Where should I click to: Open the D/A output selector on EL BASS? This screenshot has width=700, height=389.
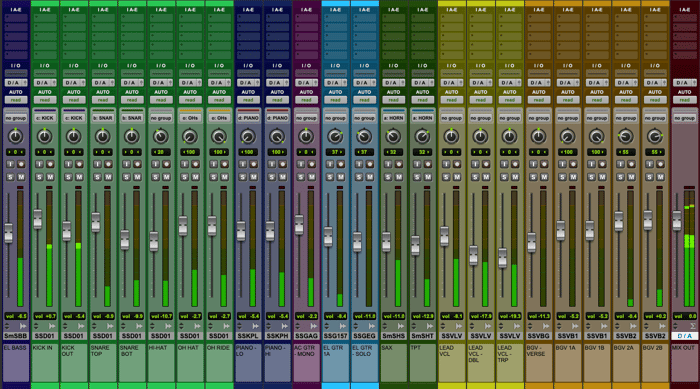(x=16, y=83)
